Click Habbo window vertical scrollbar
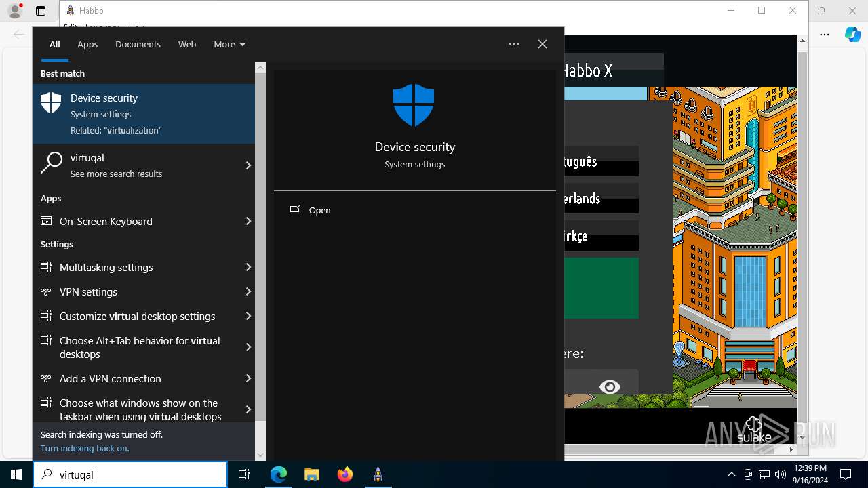The width and height of the screenshot is (868, 488). pyautogui.click(x=802, y=237)
